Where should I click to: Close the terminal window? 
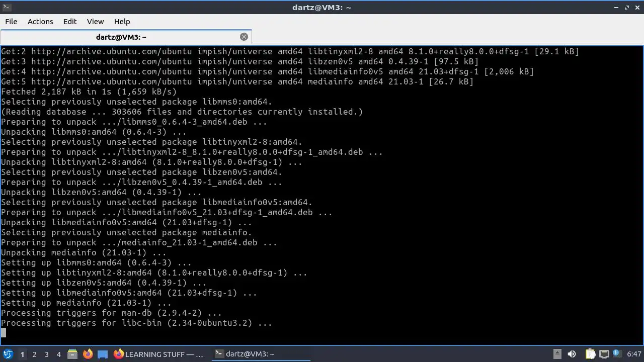tap(637, 8)
